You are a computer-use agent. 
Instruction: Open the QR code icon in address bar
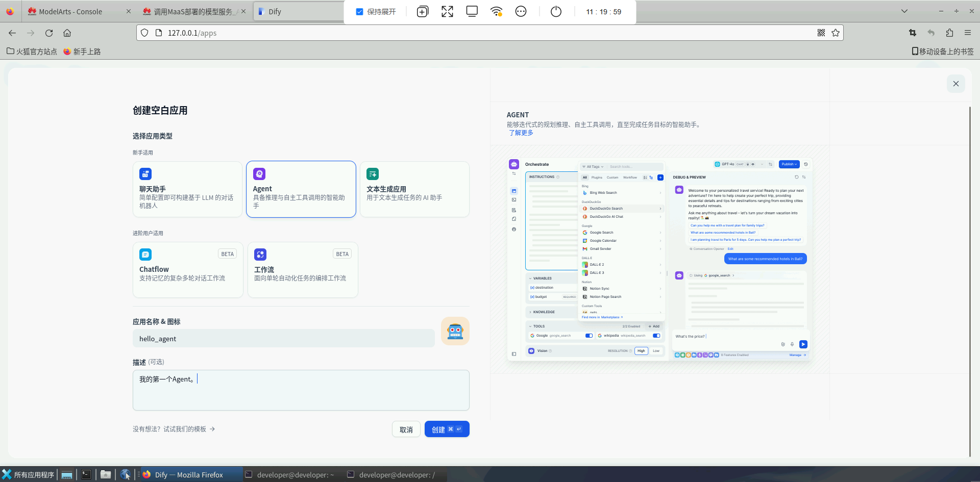[x=821, y=33]
